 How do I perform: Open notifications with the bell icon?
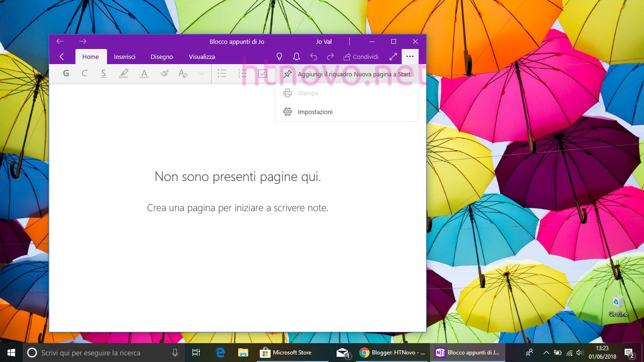pos(297,57)
